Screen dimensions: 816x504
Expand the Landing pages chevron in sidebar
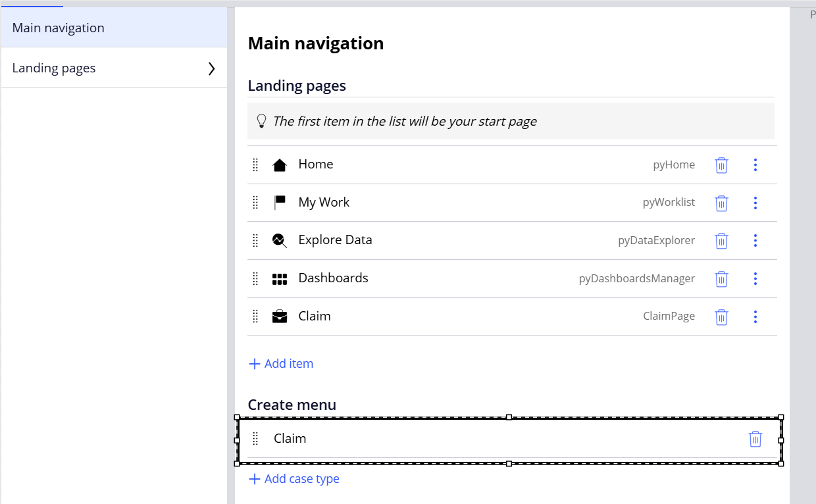click(x=211, y=68)
